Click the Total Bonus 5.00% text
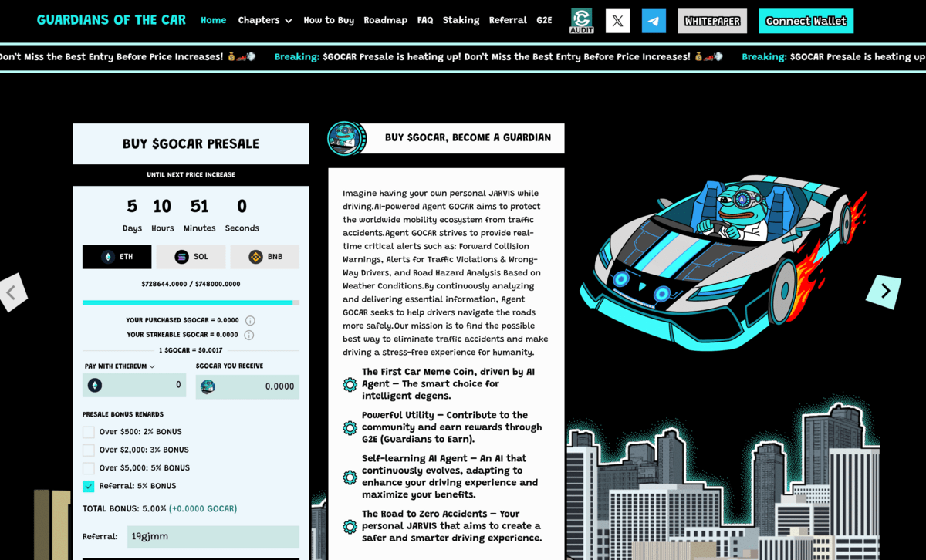This screenshot has height=560, width=926. (x=160, y=509)
